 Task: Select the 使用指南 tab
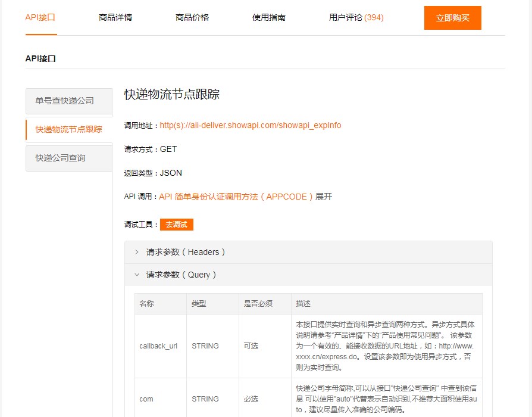point(269,17)
